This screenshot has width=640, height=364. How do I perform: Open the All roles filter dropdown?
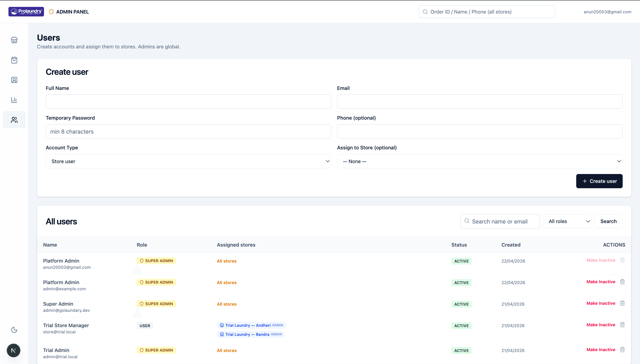click(x=567, y=221)
